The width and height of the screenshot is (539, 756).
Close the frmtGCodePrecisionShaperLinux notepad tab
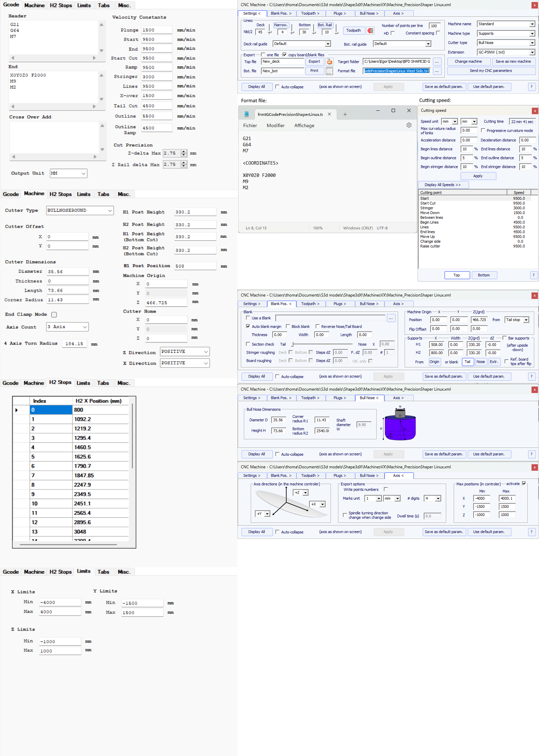pos(329,114)
